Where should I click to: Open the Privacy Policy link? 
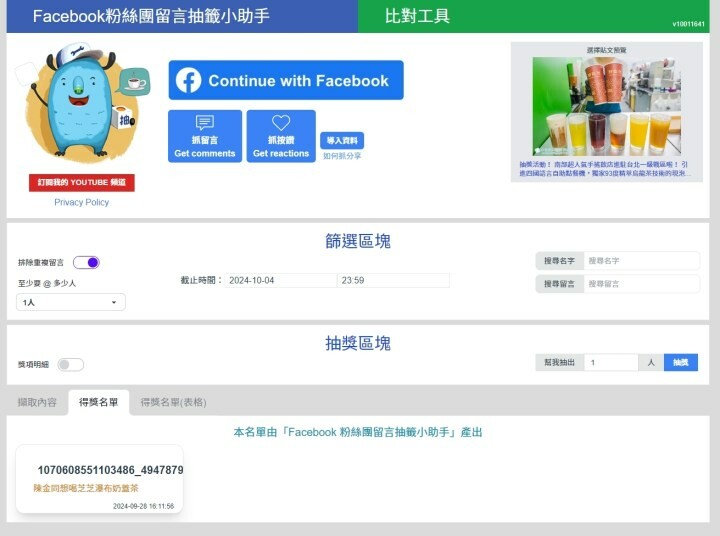click(82, 202)
